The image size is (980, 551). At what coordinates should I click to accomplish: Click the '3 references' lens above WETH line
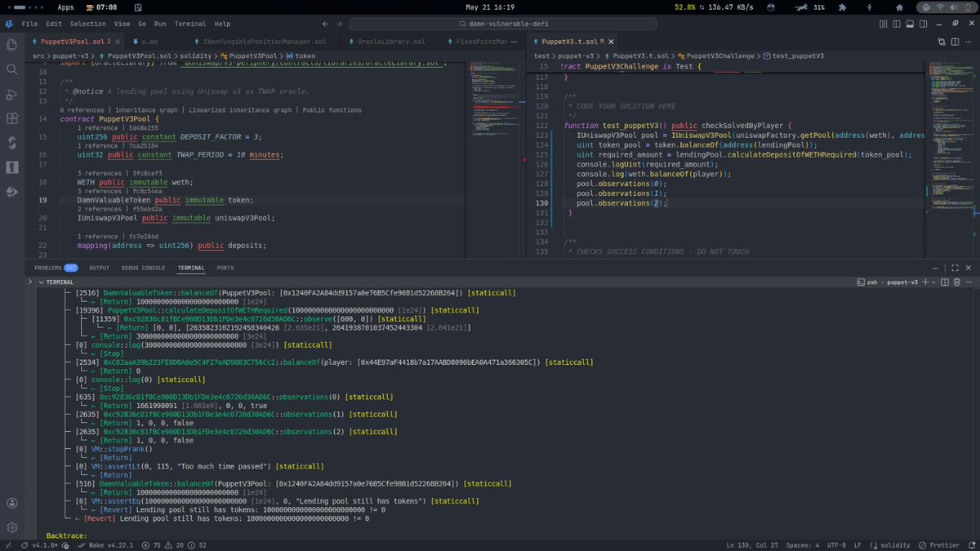(x=99, y=173)
